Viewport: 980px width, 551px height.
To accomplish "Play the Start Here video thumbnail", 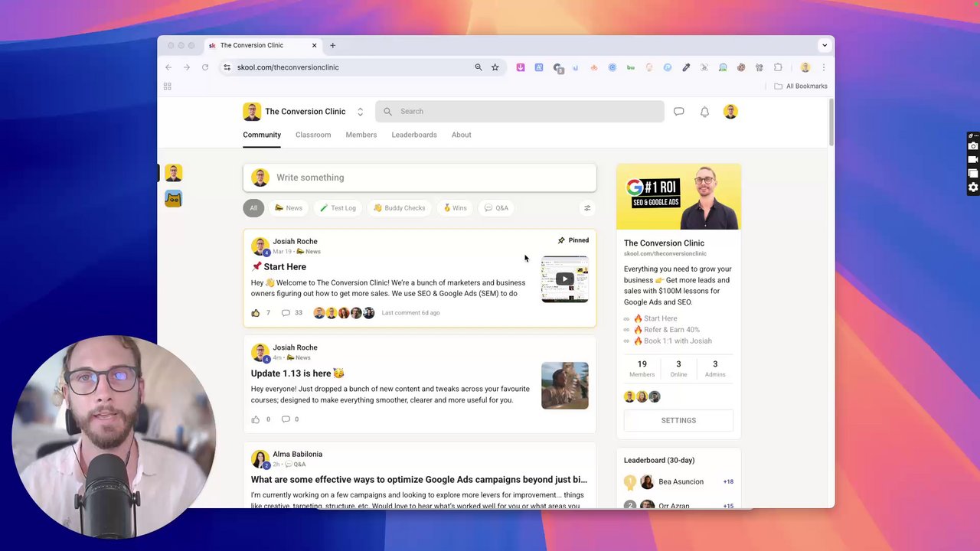I will [565, 279].
